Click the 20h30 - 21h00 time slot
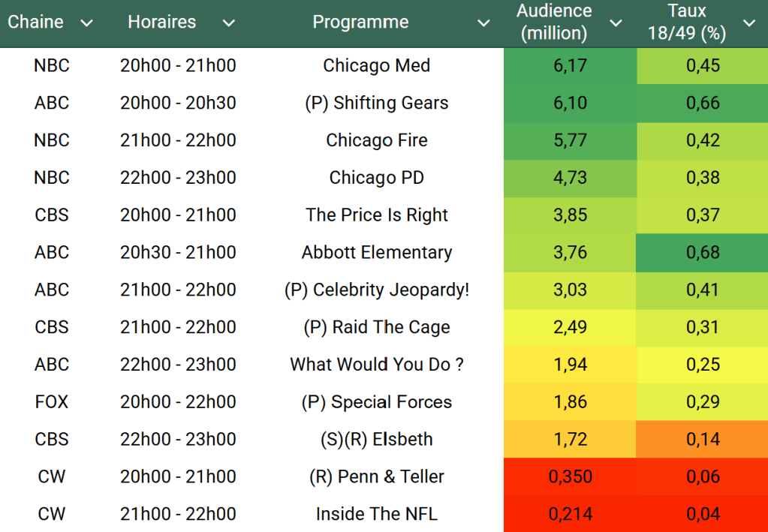This screenshot has width=768, height=532. point(178,253)
